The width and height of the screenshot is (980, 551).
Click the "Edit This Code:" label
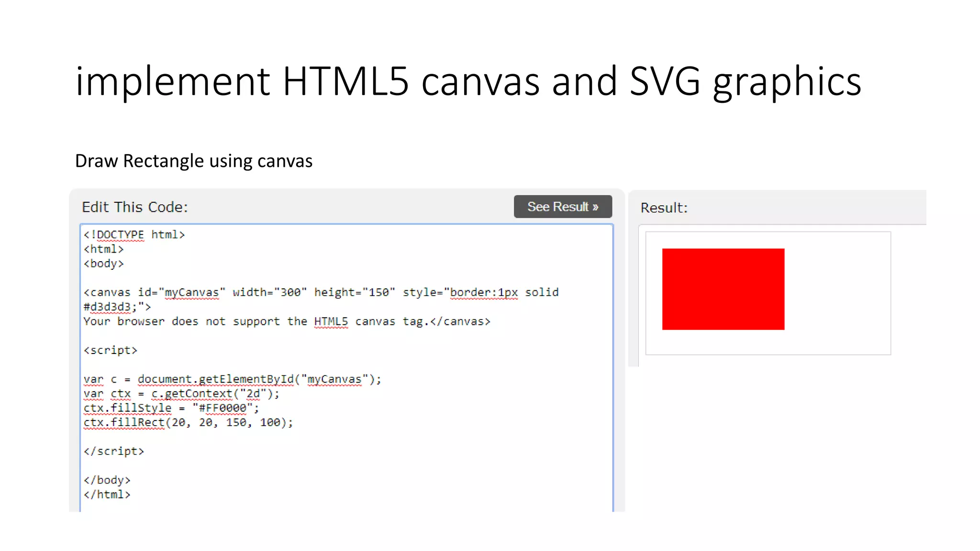(x=135, y=207)
